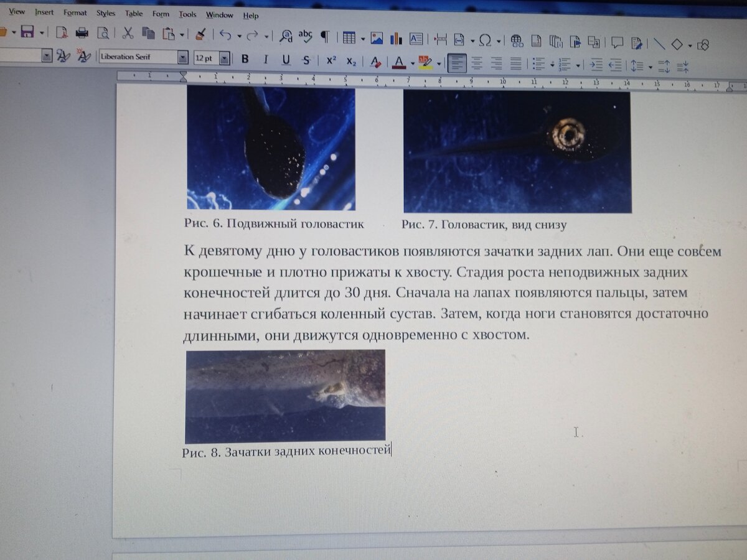Image resolution: width=747 pixels, height=560 pixels.
Task: Open the undo history dropdown arrow
Action: point(239,36)
